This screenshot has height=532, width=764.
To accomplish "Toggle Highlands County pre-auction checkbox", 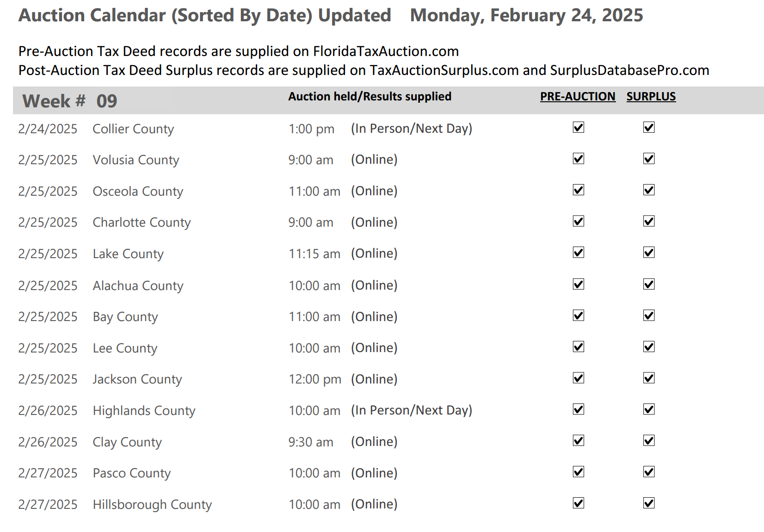I will [579, 409].
